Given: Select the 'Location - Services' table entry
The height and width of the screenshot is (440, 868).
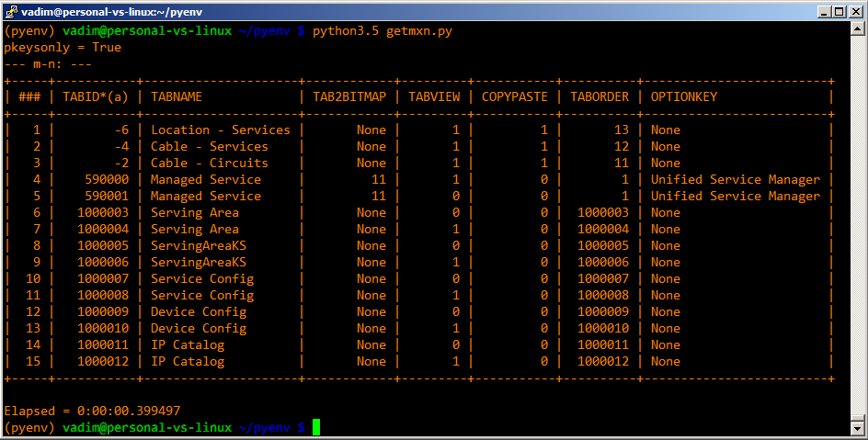Looking at the screenshot, I should (220, 130).
